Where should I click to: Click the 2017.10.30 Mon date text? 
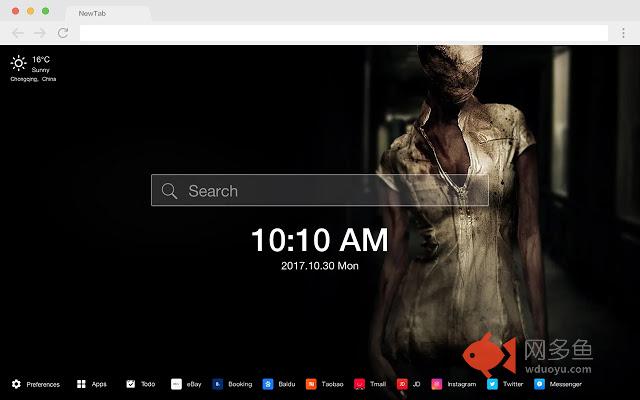[320, 266]
